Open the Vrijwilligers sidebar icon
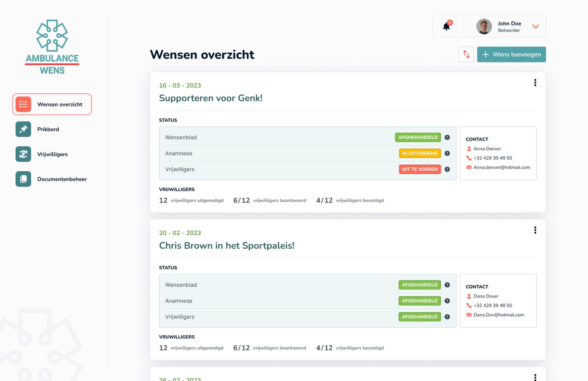This screenshot has width=588, height=381. (23, 154)
